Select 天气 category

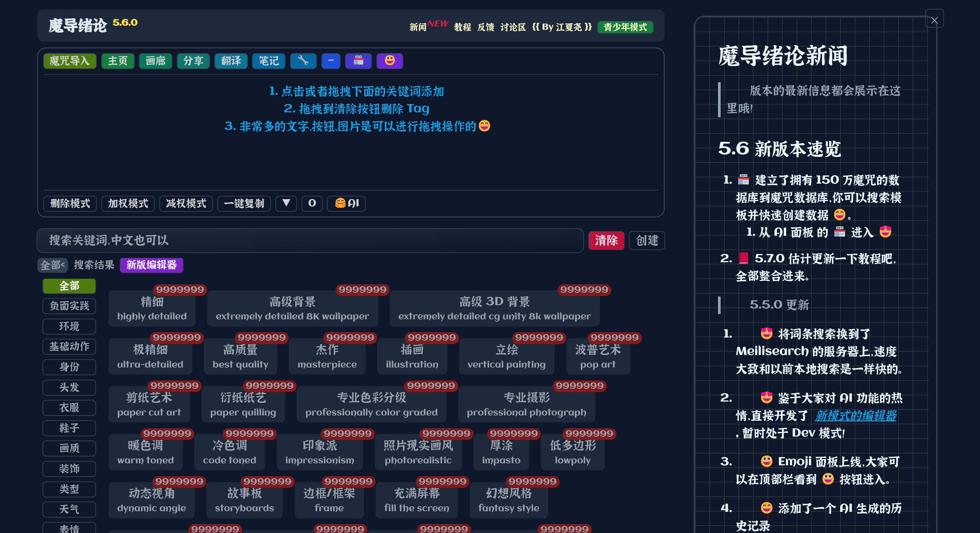69,510
